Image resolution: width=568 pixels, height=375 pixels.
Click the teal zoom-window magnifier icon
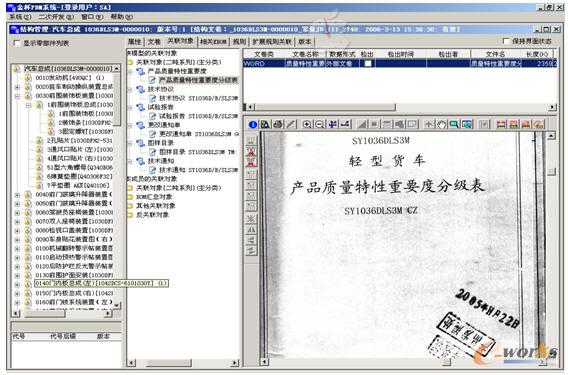(x=454, y=125)
